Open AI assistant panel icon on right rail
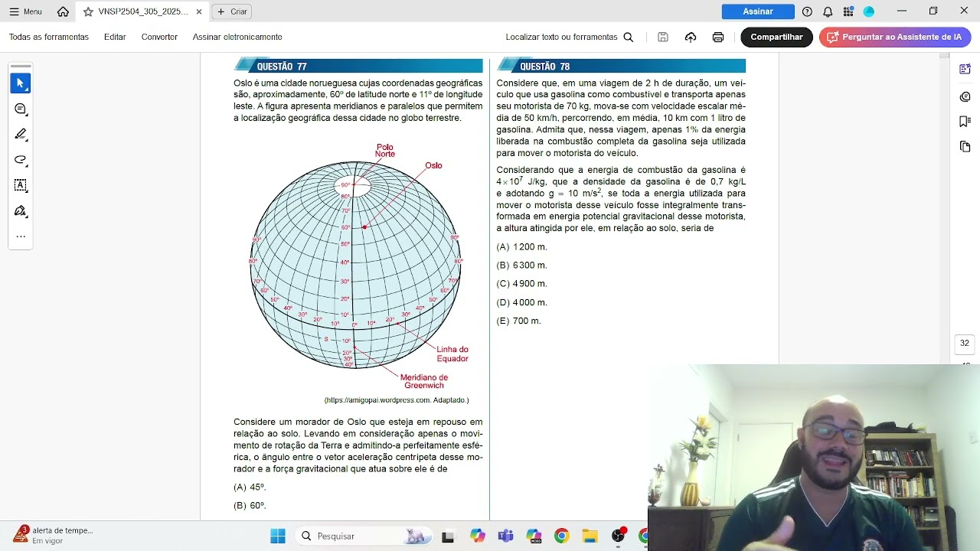980x551 pixels. coord(965,69)
